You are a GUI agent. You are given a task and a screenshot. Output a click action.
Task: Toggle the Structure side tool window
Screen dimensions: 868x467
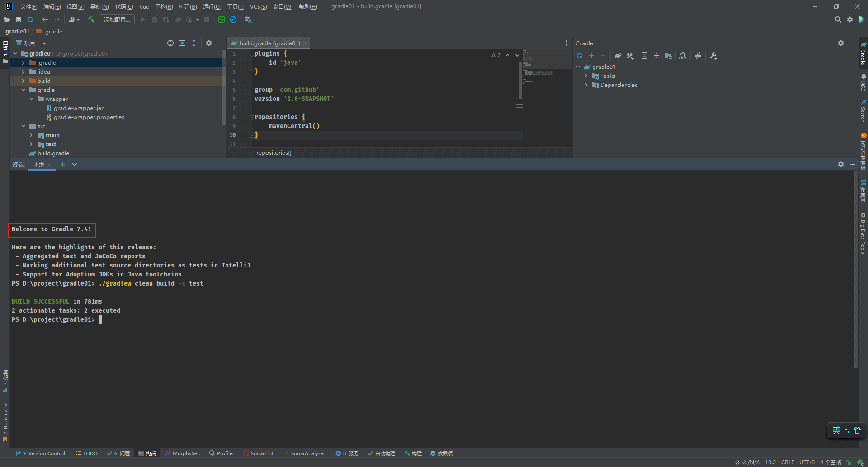[5, 381]
